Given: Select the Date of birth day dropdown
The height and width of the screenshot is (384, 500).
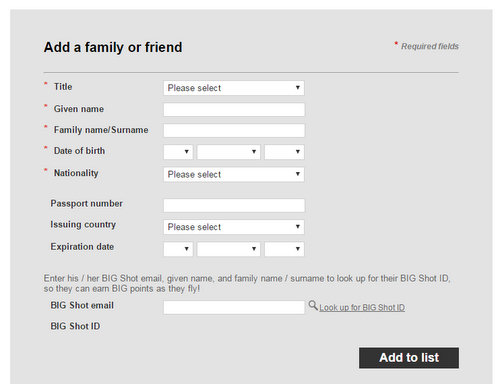Looking at the screenshot, I should click(178, 152).
